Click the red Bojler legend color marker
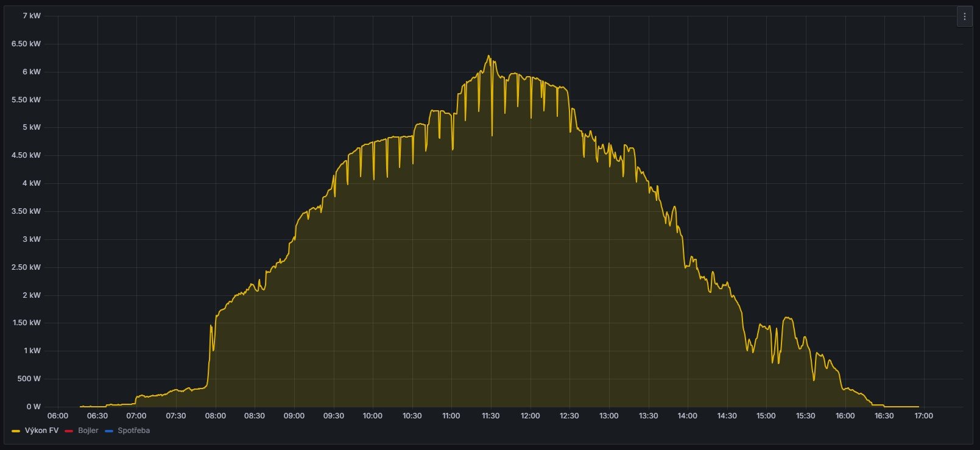 coord(69,431)
